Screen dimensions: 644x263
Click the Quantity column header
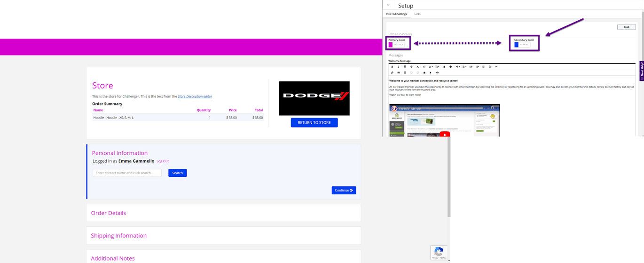tap(204, 110)
